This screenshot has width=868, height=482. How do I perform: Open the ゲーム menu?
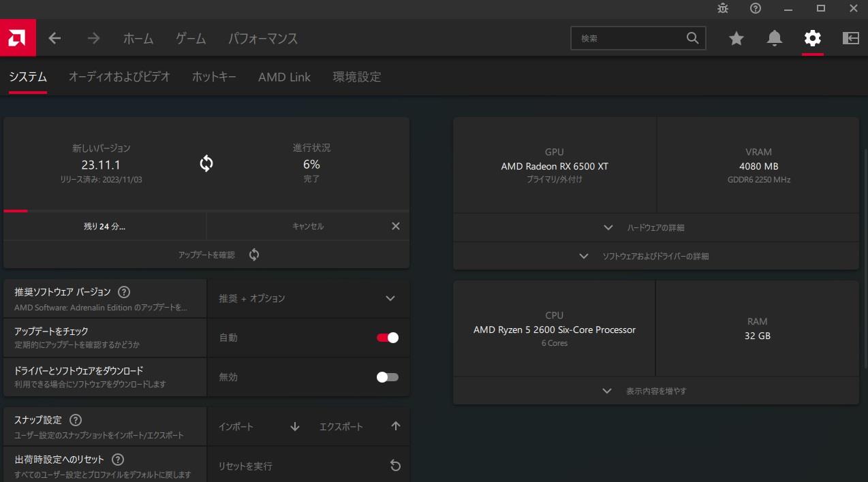point(191,39)
